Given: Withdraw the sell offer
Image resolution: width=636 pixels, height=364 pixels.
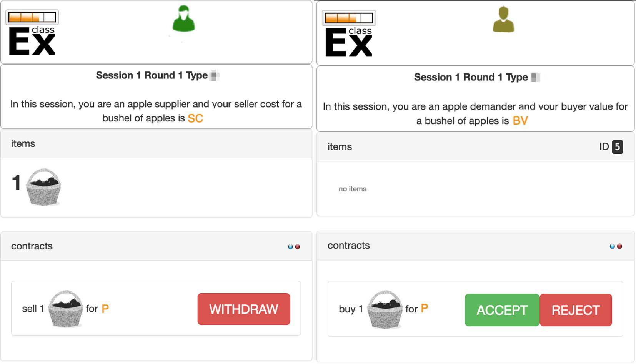Looking at the screenshot, I should click(244, 309).
